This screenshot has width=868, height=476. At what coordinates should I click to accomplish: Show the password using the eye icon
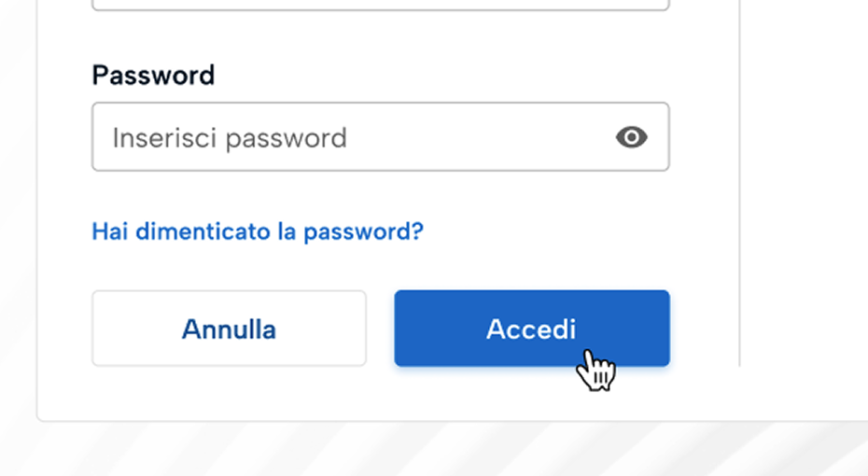pos(632,138)
